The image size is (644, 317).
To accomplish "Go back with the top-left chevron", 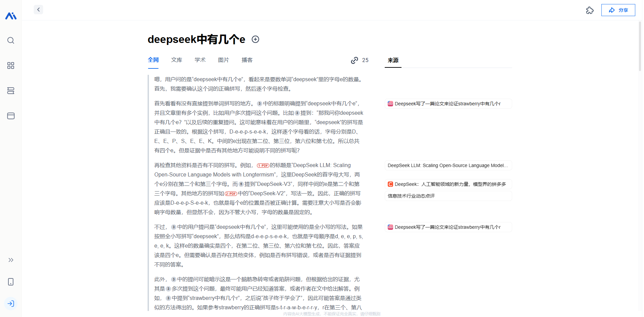I will [38, 9].
